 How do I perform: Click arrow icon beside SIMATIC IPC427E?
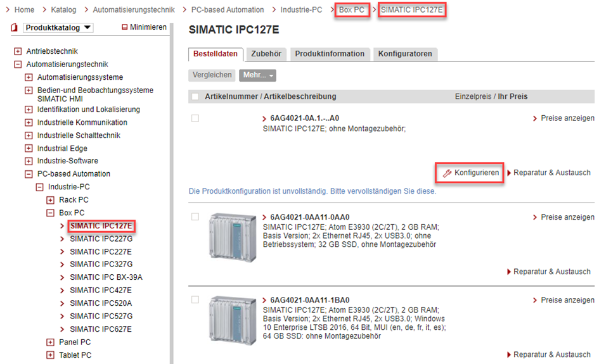pyautogui.click(x=62, y=291)
